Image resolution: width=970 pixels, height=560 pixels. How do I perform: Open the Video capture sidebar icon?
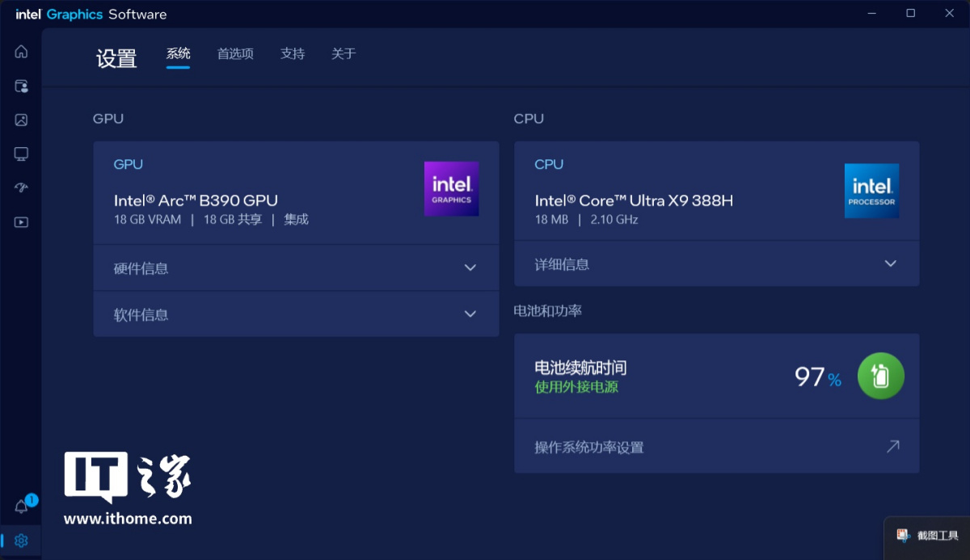pyautogui.click(x=21, y=221)
